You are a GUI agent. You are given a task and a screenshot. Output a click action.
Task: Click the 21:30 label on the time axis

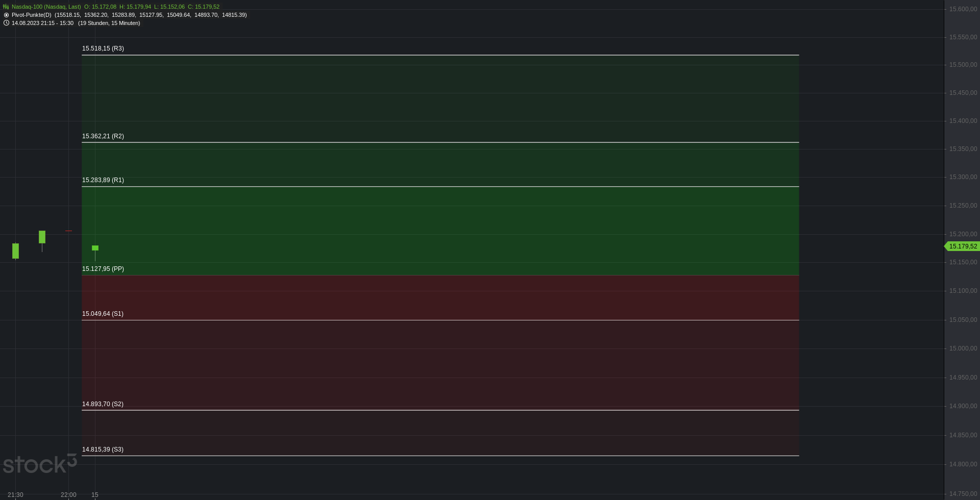click(15, 495)
